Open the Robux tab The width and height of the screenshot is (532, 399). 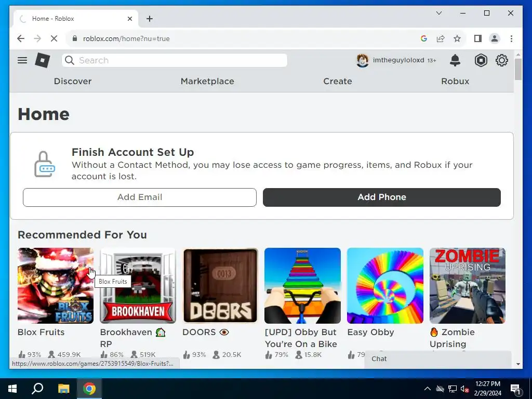[x=455, y=81]
